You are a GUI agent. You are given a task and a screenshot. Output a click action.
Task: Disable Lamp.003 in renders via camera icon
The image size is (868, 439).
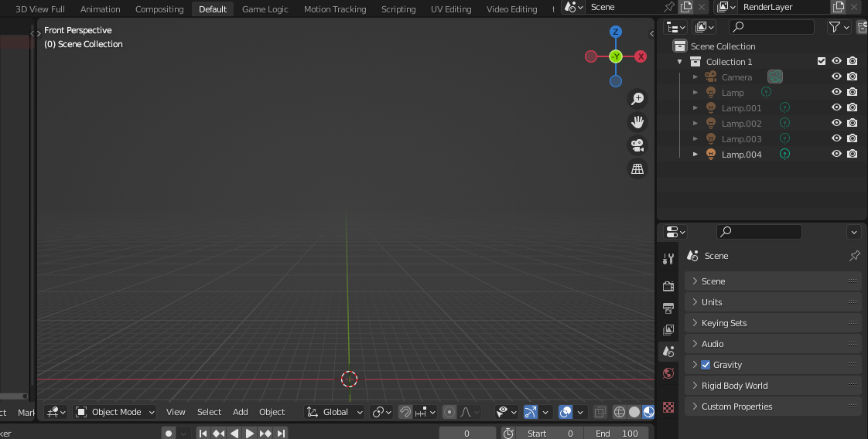(x=853, y=139)
